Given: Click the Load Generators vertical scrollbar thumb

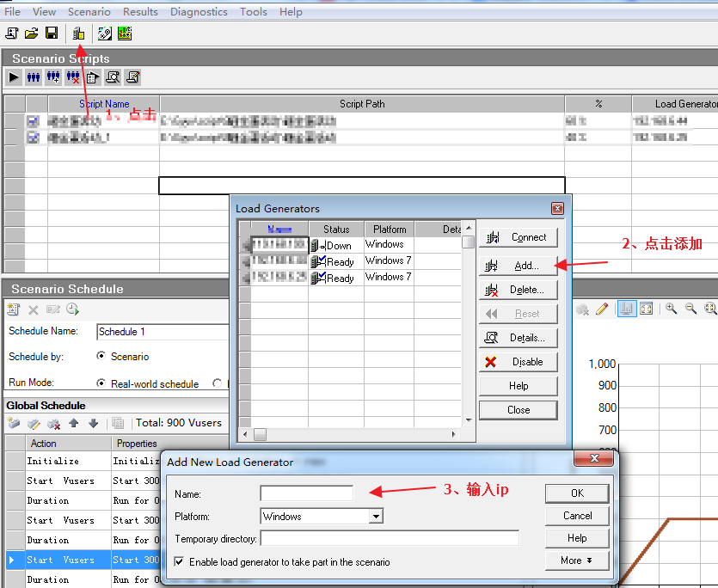Looking at the screenshot, I should click(468, 242).
